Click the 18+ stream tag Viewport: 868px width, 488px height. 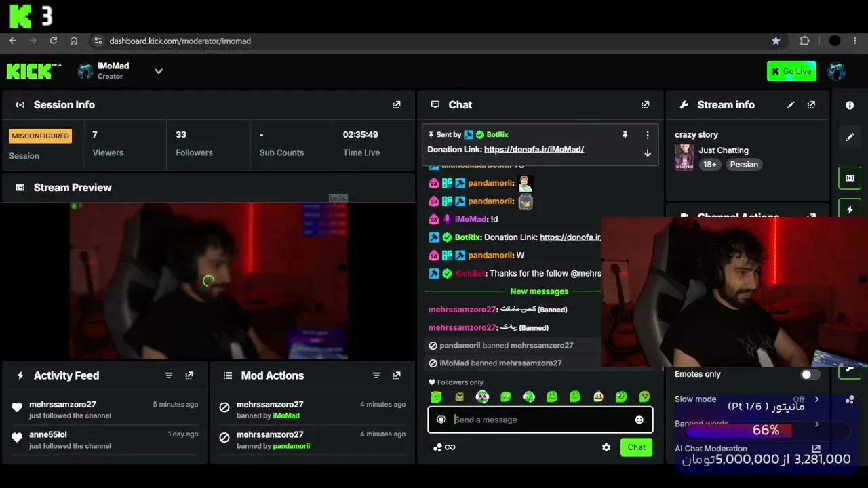pos(709,165)
